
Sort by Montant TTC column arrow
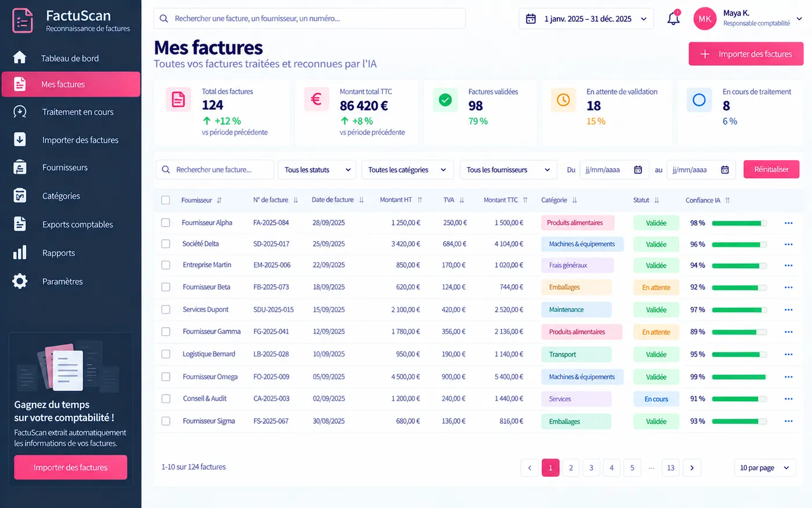pos(525,200)
